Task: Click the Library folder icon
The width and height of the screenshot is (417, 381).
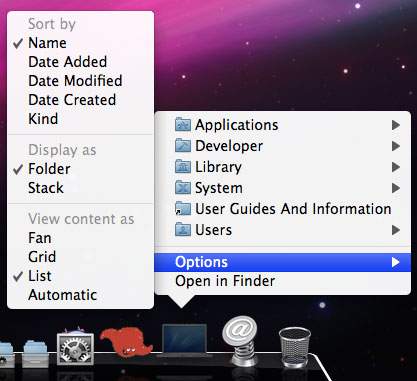Action: point(183,167)
